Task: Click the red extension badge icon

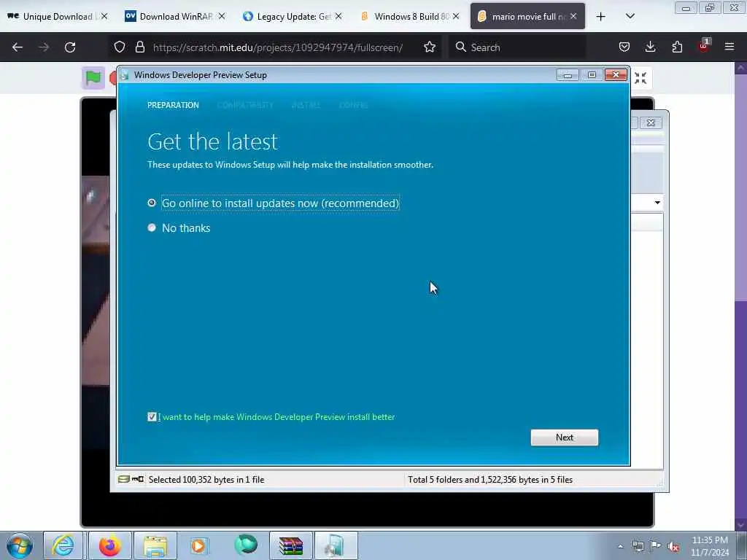Action: click(704, 46)
